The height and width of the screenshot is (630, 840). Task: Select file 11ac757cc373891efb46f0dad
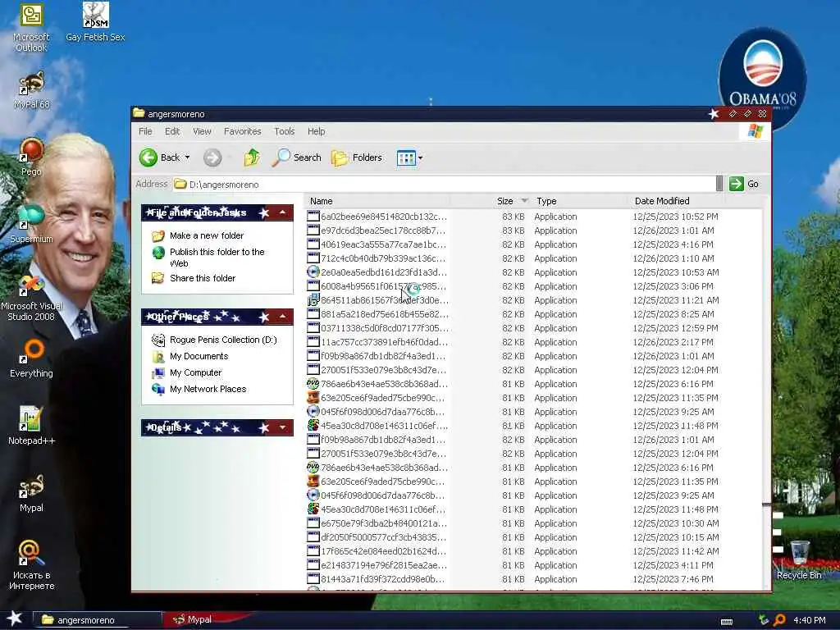[378, 342]
